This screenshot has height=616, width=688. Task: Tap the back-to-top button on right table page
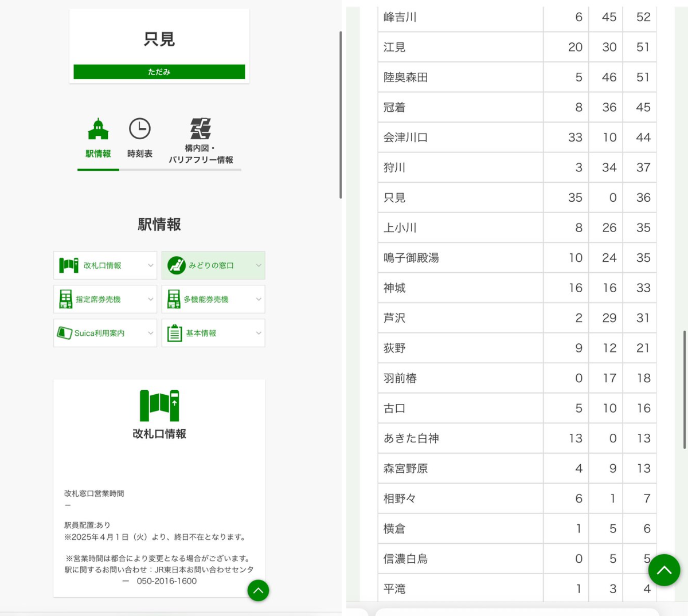point(664,570)
